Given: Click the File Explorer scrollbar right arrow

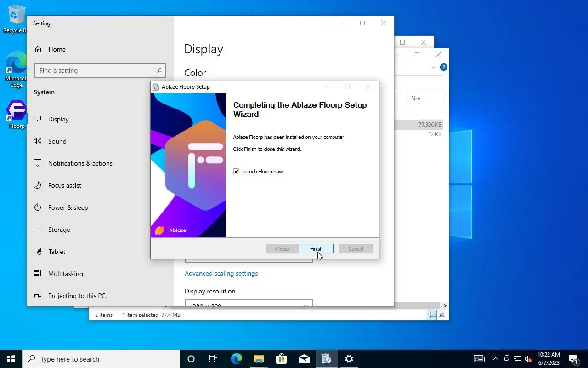Looking at the screenshot, I should [x=445, y=305].
